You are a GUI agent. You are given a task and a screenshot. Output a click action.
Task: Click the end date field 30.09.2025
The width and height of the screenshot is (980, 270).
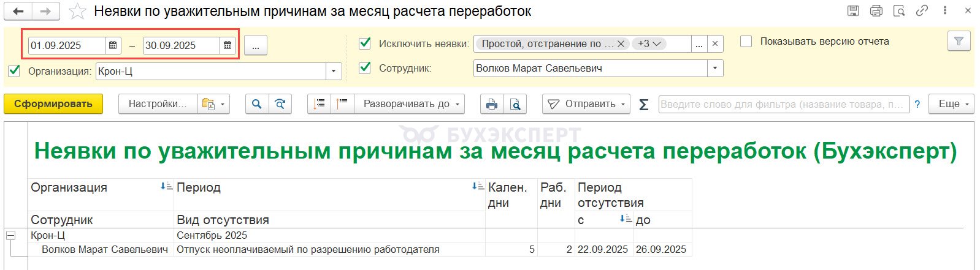pyautogui.click(x=182, y=45)
